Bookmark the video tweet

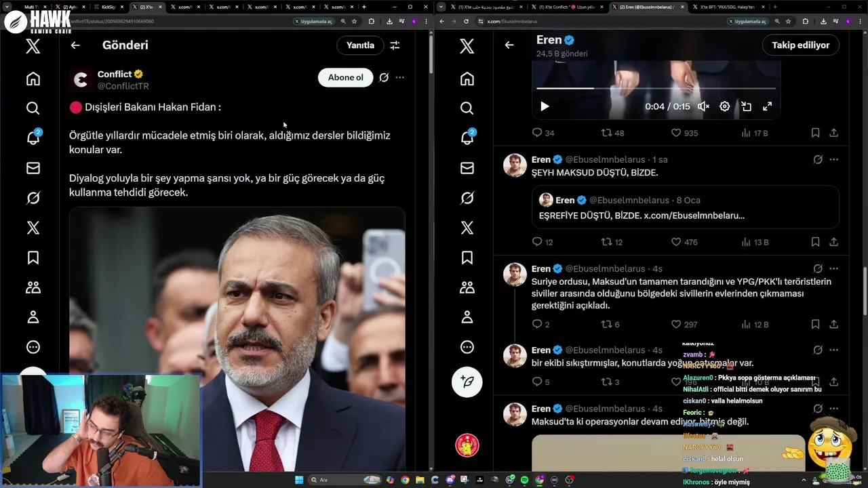click(x=815, y=133)
